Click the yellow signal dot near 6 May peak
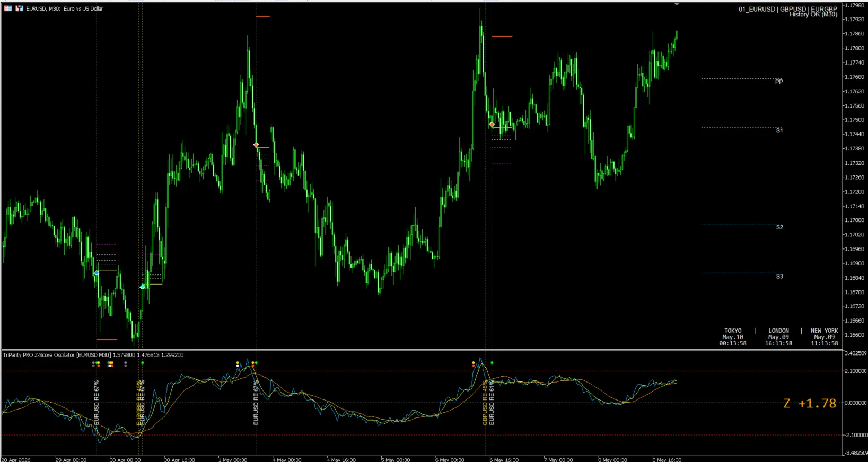This screenshot has width=868, height=462. pos(474,363)
